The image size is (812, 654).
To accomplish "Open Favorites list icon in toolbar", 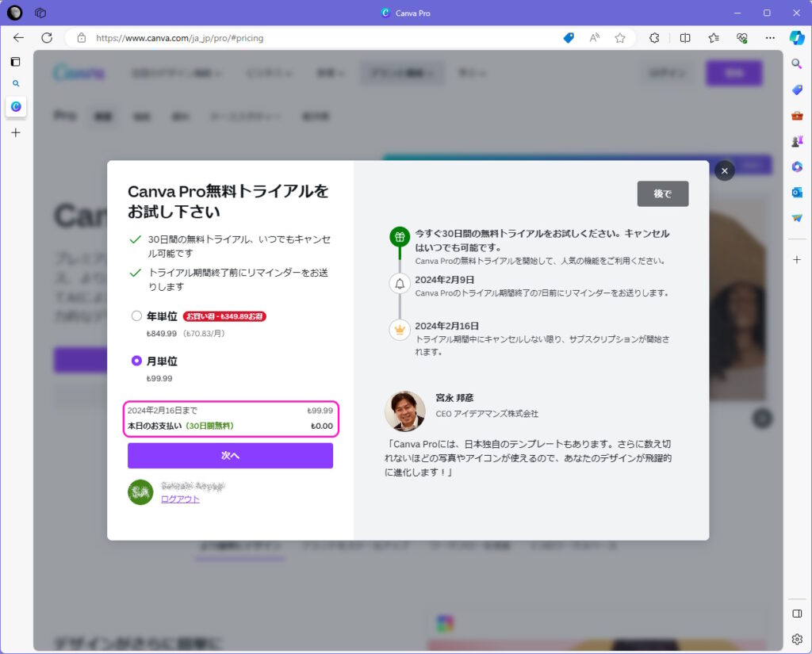I will [714, 38].
